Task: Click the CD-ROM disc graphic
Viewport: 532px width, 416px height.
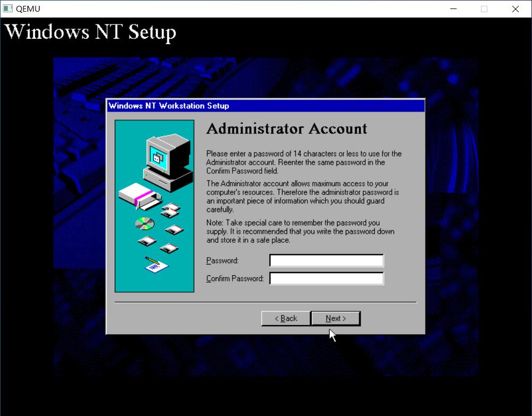Action: point(144,222)
